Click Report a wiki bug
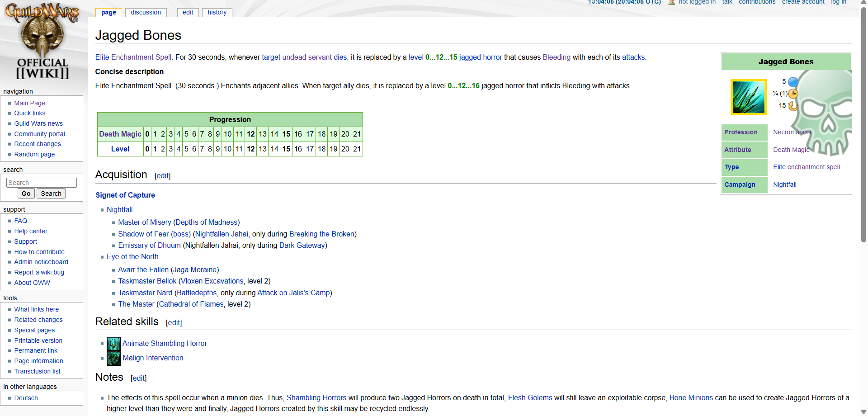 coord(39,272)
